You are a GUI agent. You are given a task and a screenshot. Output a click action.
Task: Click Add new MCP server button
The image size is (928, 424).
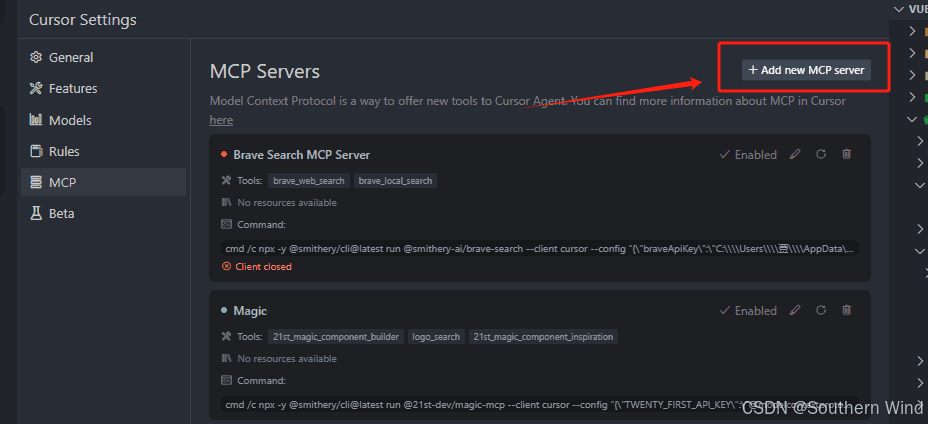click(806, 70)
